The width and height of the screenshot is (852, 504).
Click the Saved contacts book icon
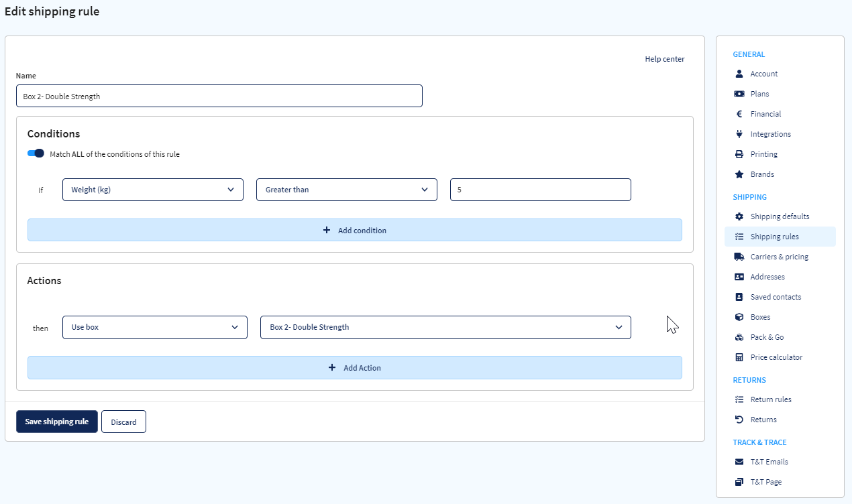coord(739,297)
